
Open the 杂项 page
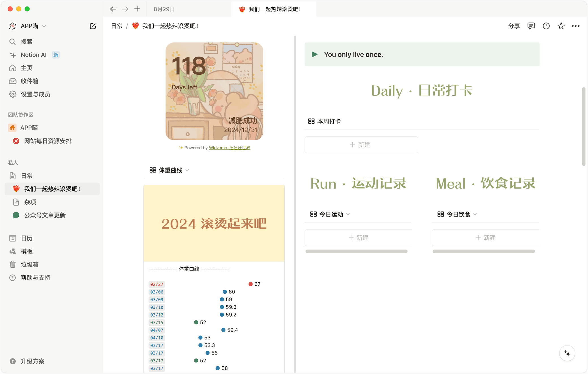(30, 202)
